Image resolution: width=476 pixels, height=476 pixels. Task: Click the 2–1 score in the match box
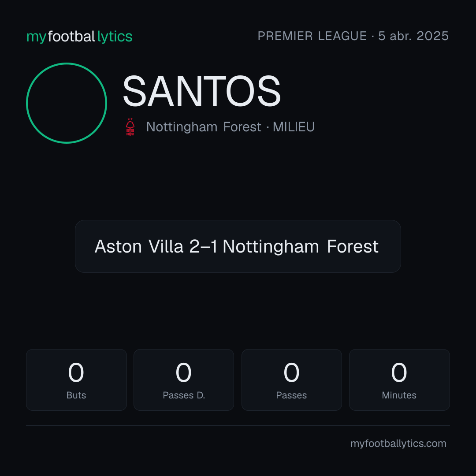(203, 246)
